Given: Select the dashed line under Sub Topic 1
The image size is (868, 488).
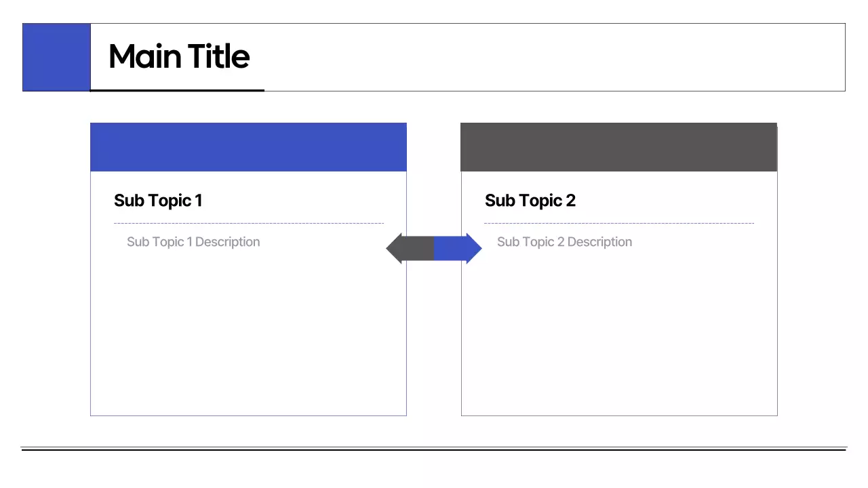Looking at the screenshot, I should (x=248, y=223).
